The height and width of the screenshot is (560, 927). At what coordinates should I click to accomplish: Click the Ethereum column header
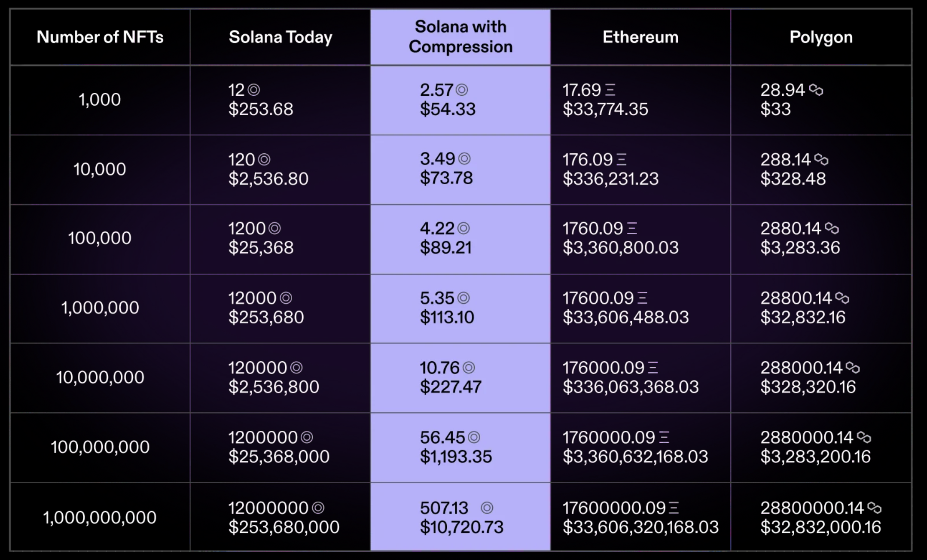640,37
